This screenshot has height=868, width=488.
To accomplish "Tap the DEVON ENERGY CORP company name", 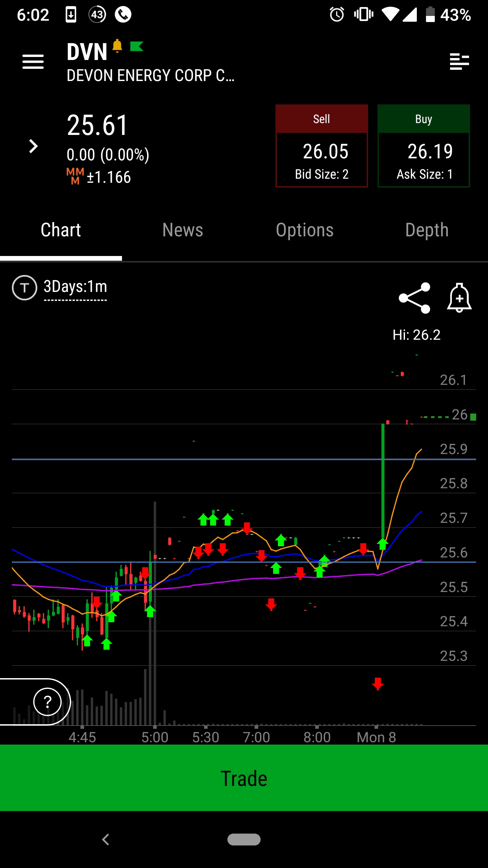I will coord(150,75).
